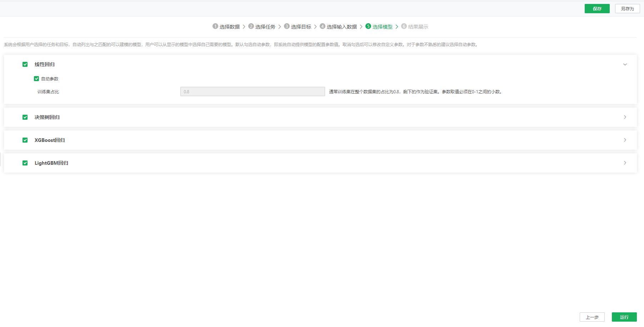
Task: Expand the LightGBM回归 panel arrow
Action: (625, 163)
